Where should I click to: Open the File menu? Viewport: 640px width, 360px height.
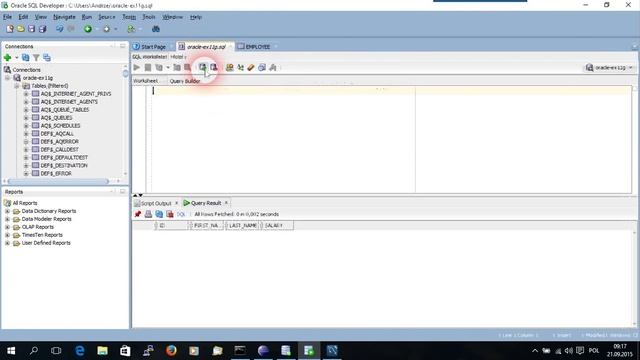[x=7, y=17]
